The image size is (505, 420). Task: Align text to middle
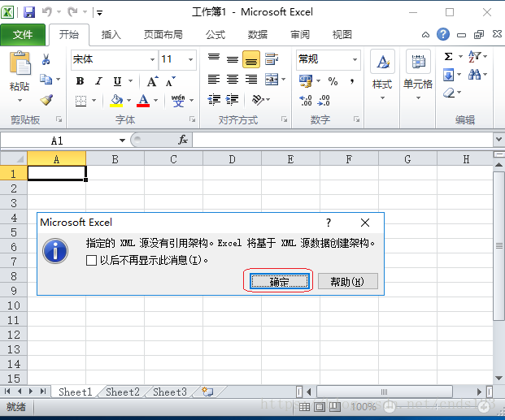(x=233, y=59)
